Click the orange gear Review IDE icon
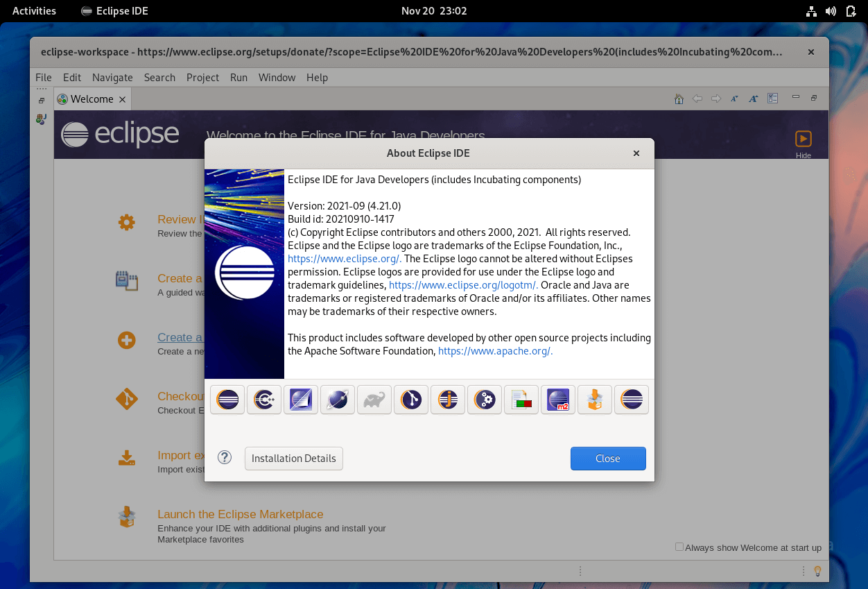Image resolution: width=868 pixels, height=589 pixels. [x=126, y=222]
